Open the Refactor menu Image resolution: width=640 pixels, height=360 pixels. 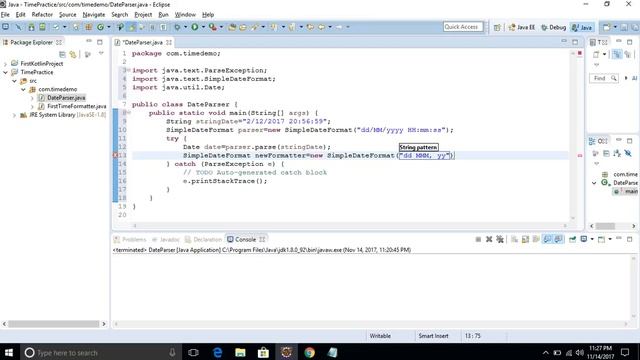point(42,14)
